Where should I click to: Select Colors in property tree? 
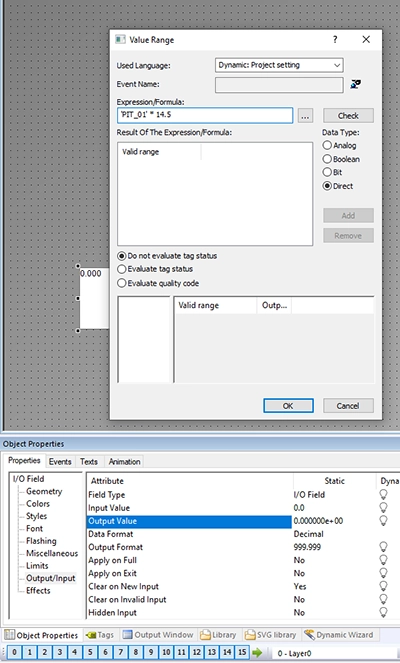click(38, 504)
